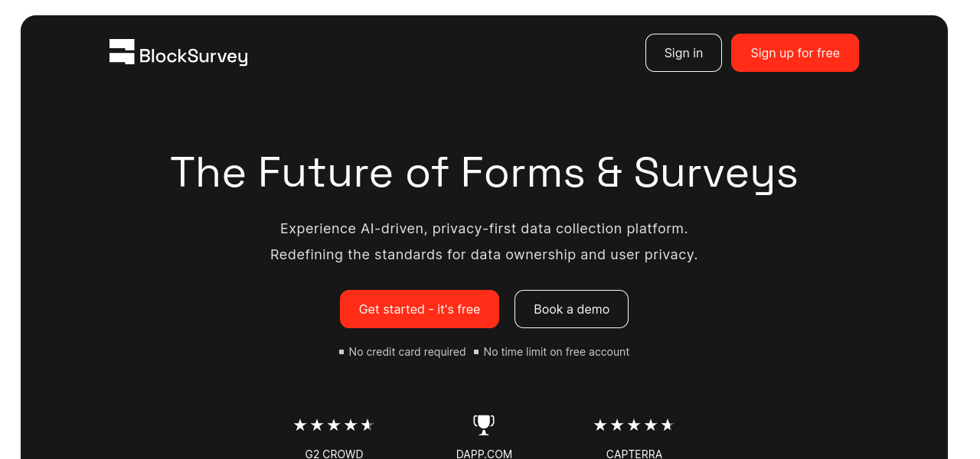
Task: Click the bullet before No credit card required
Action: click(x=341, y=352)
